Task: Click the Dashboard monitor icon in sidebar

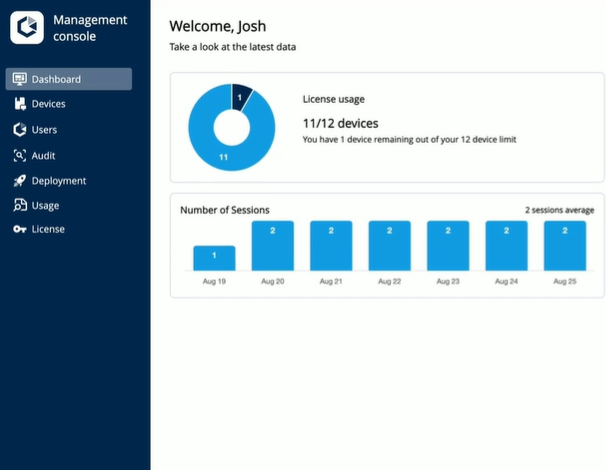Action: (x=19, y=79)
